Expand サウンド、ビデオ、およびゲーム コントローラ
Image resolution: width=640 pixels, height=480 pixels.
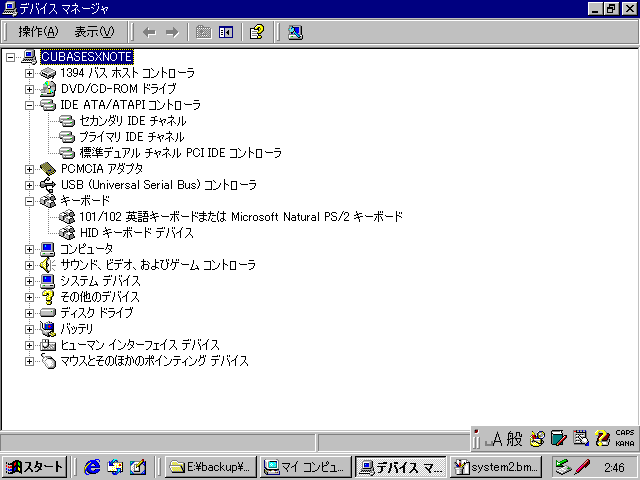click(x=29, y=265)
